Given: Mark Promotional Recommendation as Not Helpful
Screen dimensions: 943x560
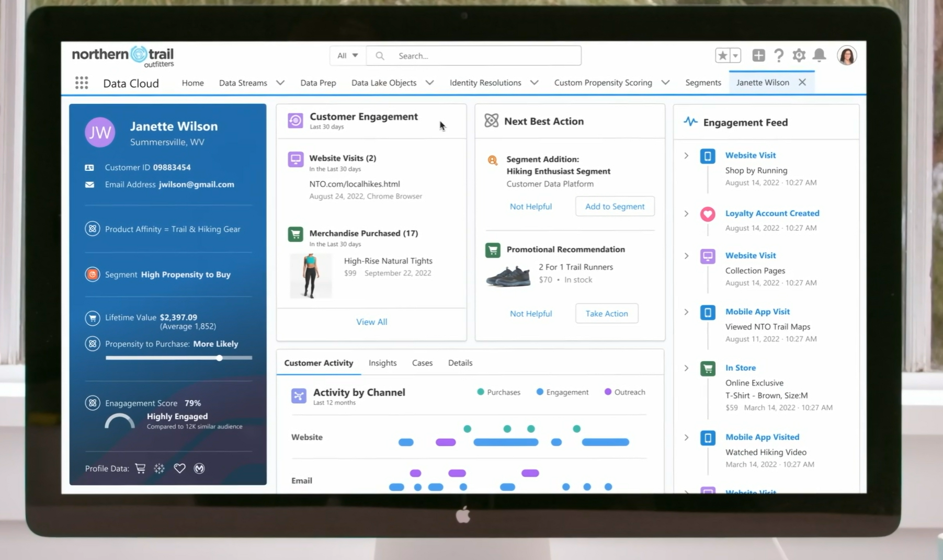Looking at the screenshot, I should pos(531,314).
